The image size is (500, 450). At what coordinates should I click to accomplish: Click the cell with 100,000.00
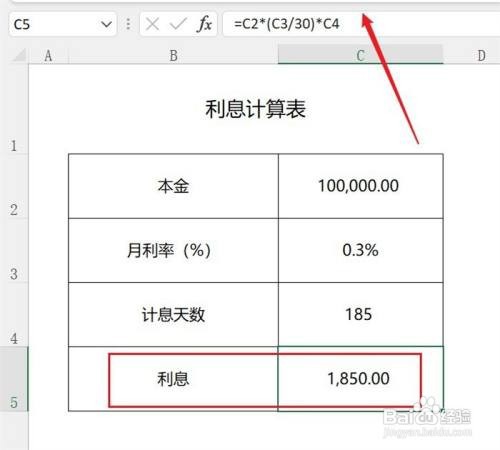tap(361, 186)
